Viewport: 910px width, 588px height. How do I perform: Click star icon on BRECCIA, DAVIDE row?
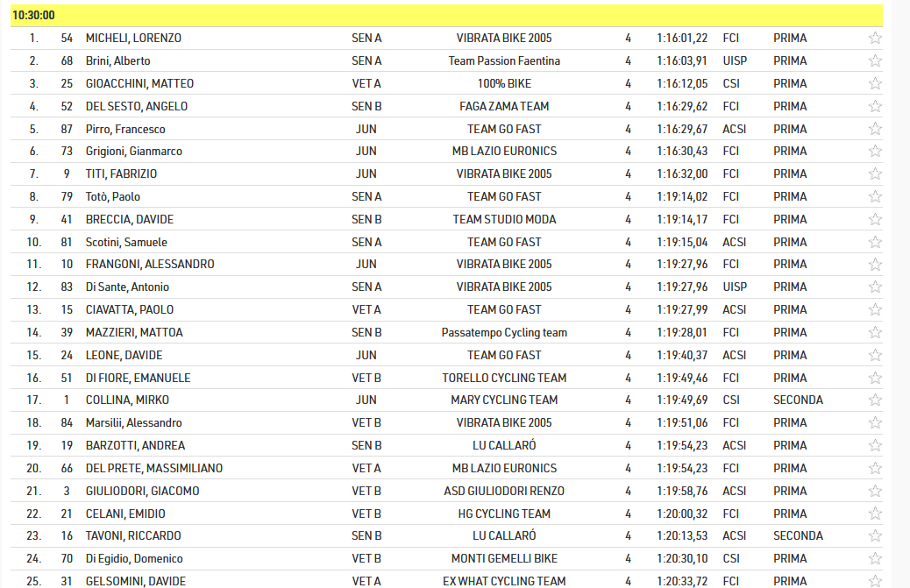coord(875,220)
